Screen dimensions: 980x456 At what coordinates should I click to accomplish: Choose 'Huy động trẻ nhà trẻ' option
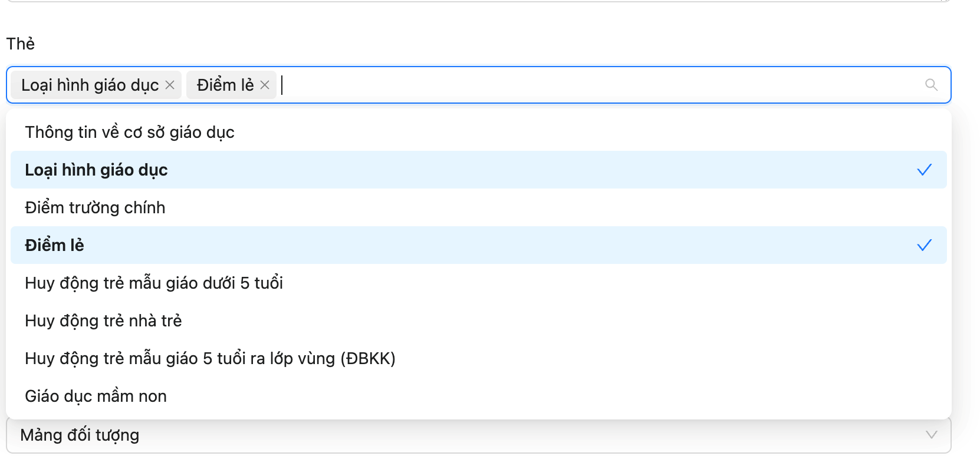[x=103, y=320]
